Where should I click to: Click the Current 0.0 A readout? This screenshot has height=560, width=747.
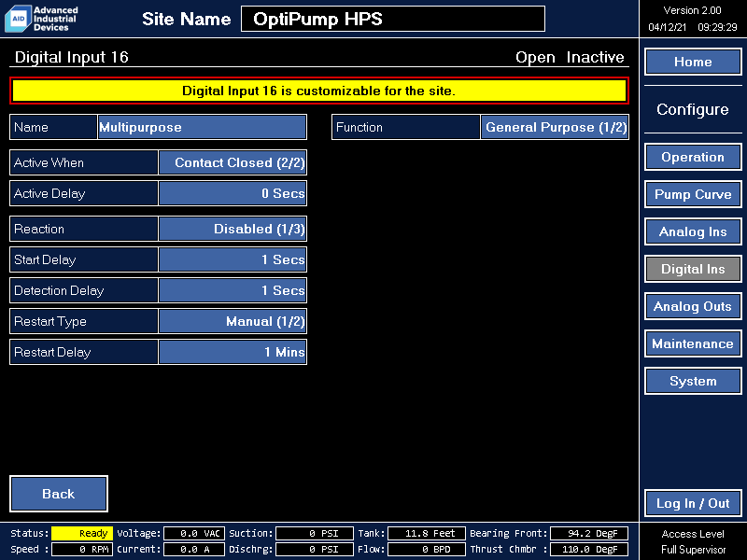point(194,549)
